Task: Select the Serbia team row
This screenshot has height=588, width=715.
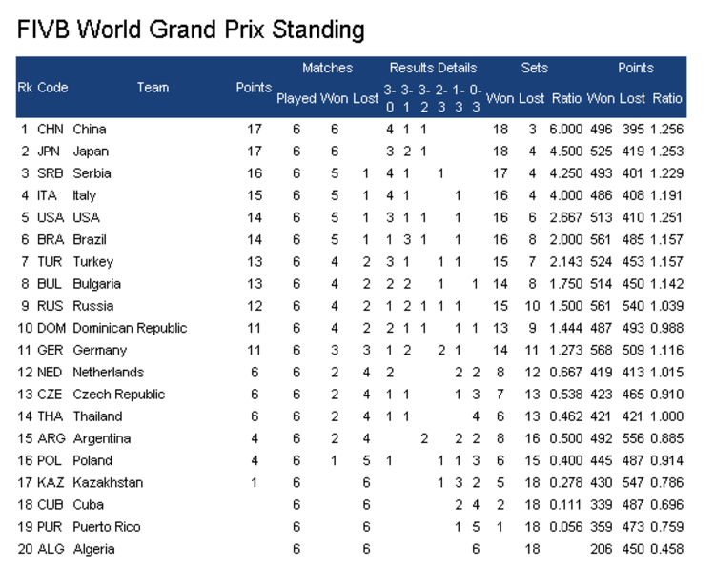Action: pyautogui.click(x=351, y=173)
